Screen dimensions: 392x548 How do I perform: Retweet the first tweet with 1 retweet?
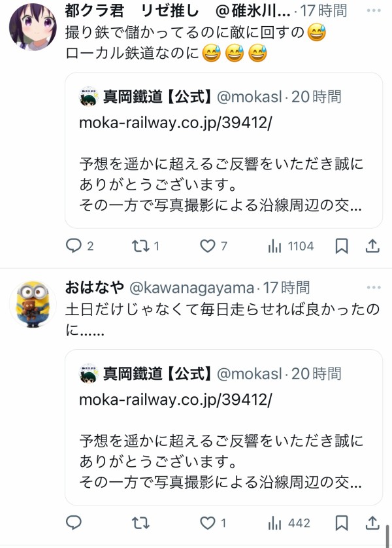coord(145,246)
